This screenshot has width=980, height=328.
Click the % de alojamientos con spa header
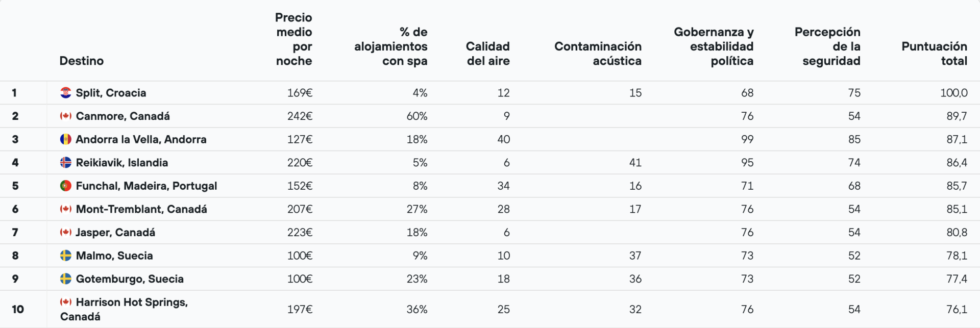pos(391,46)
